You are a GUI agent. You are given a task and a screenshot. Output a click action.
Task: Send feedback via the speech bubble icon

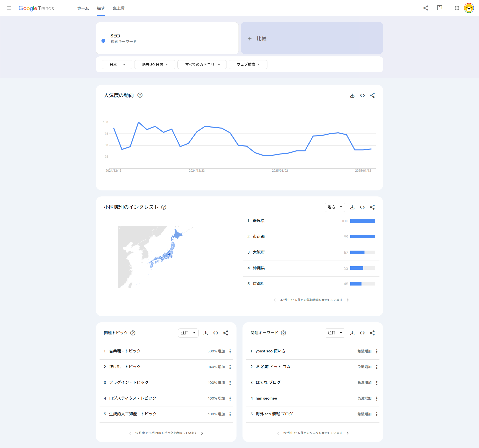[440, 8]
